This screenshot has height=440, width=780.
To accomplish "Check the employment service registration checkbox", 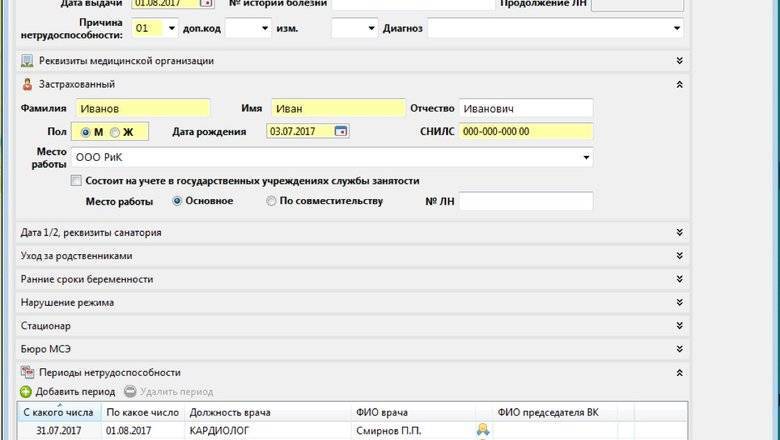I will tap(76, 180).
